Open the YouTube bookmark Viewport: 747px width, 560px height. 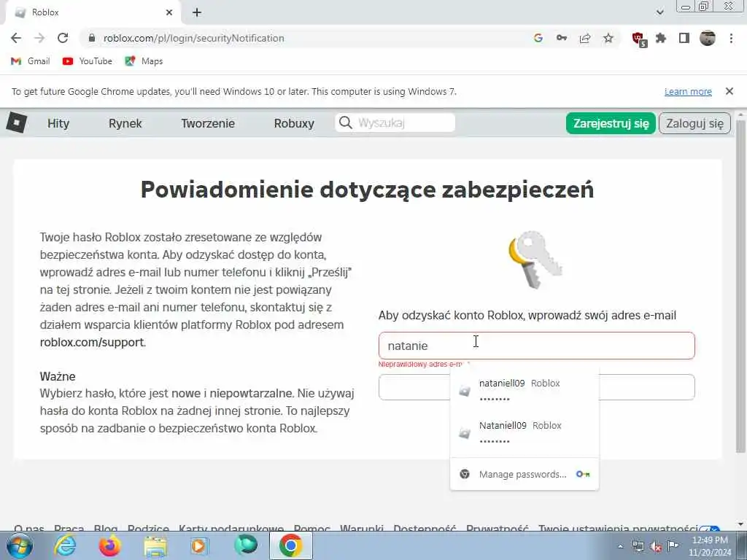[x=88, y=61]
